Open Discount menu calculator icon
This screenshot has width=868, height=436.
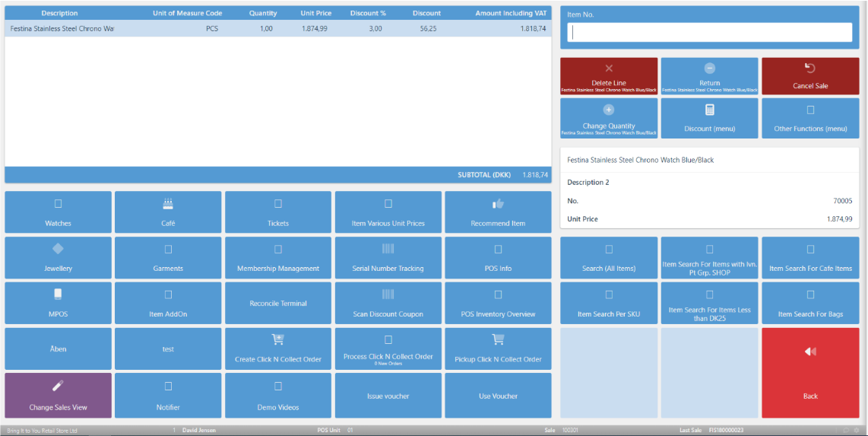click(710, 110)
